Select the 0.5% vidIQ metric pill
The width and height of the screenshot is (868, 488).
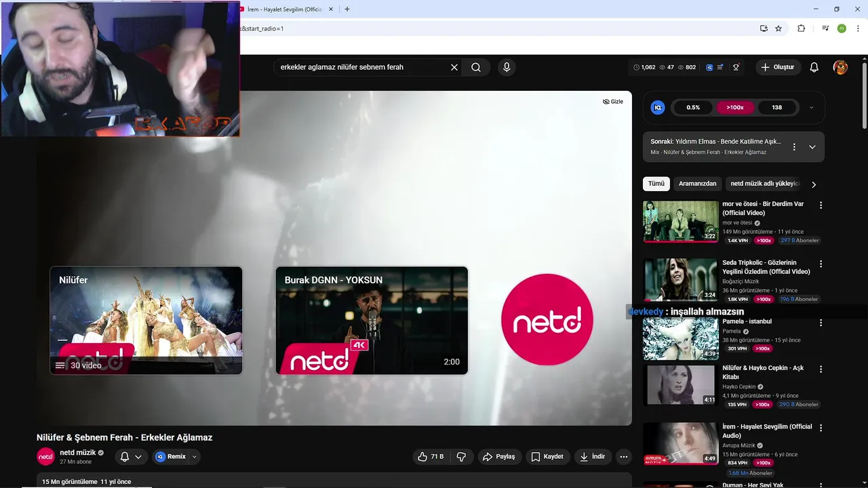pos(693,107)
